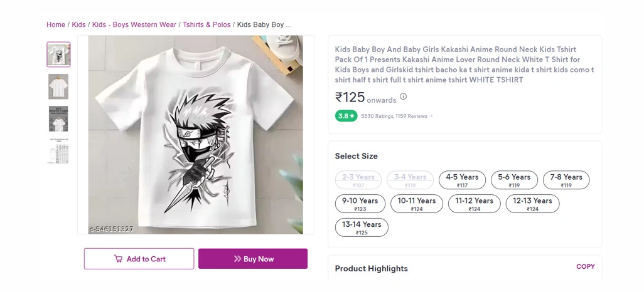Click the cart icon in Add to Cart
644x292 pixels.
tap(118, 259)
